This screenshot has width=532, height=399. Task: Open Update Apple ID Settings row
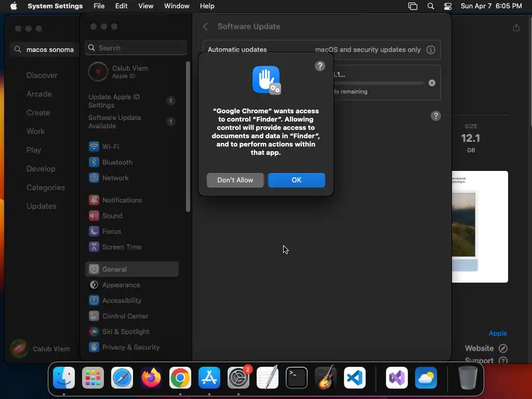(131, 101)
